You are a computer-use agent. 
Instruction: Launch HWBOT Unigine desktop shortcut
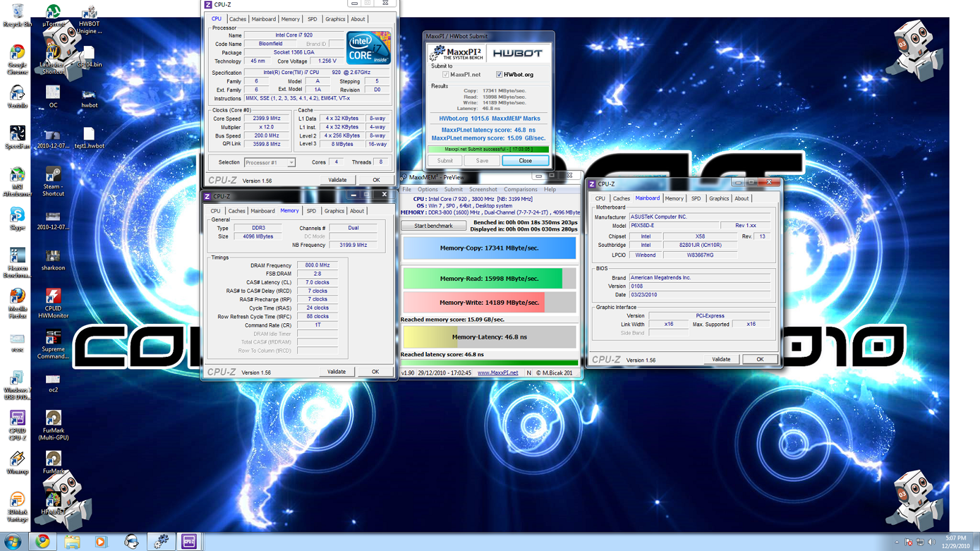[x=89, y=19]
